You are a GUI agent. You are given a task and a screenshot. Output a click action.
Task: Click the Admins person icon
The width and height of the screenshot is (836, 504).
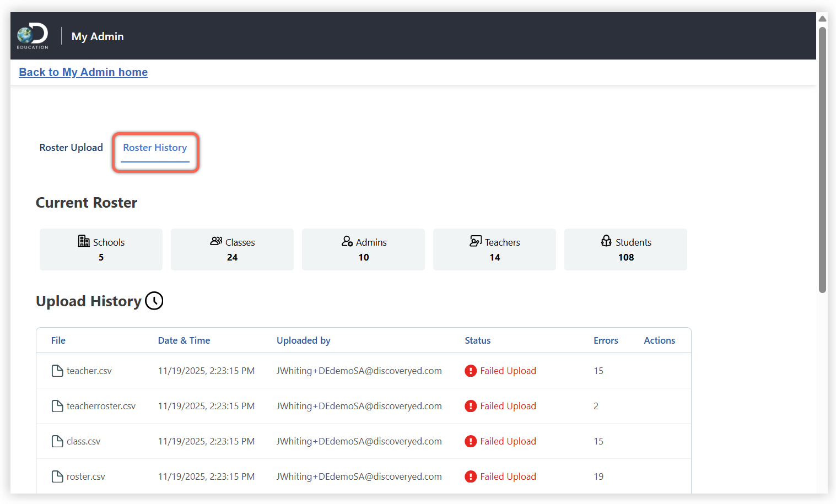click(x=347, y=241)
